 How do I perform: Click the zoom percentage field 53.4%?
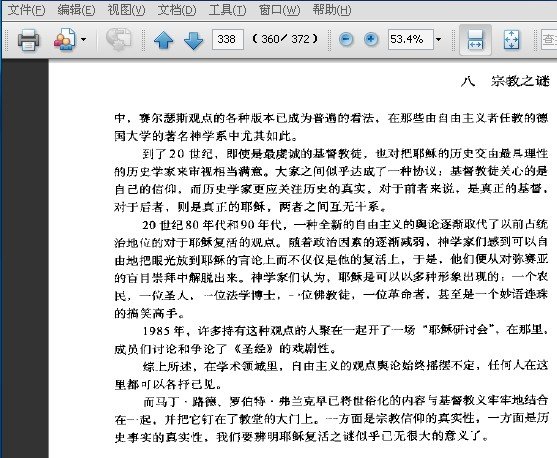point(411,39)
